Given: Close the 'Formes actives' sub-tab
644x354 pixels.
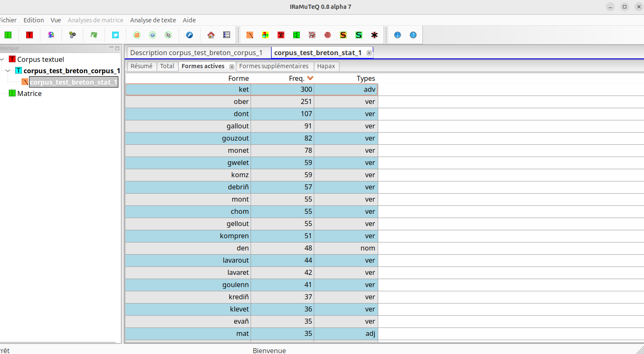Looking at the screenshot, I should (232, 67).
